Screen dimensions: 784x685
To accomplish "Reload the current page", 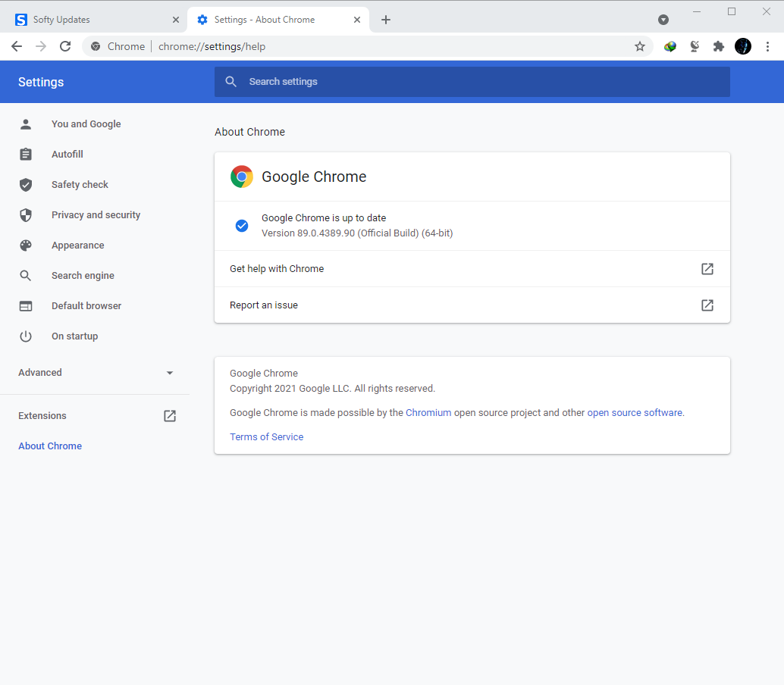I will (x=65, y=46).
